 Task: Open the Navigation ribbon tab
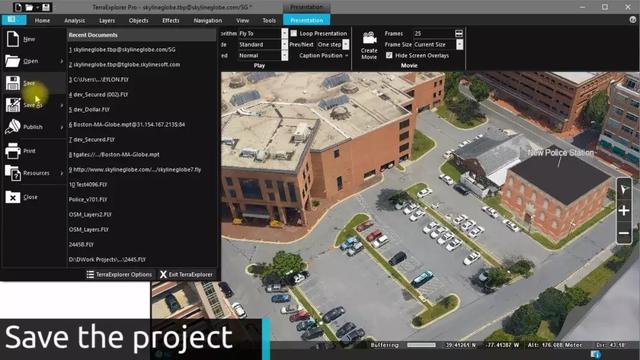(x=208, y=20)
